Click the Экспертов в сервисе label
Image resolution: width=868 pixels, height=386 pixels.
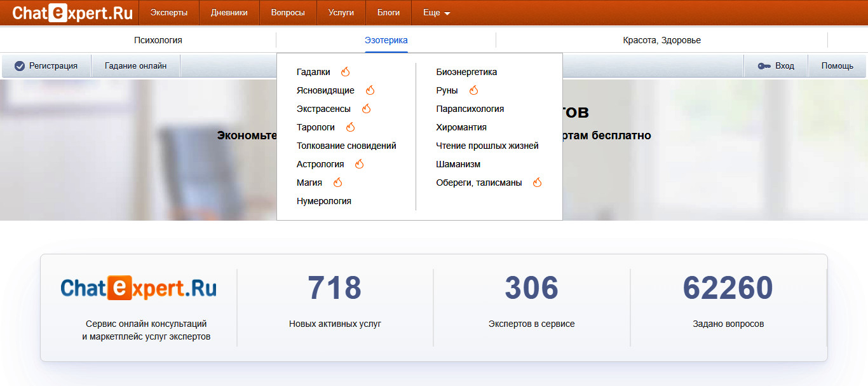click(x=532, y=324)
